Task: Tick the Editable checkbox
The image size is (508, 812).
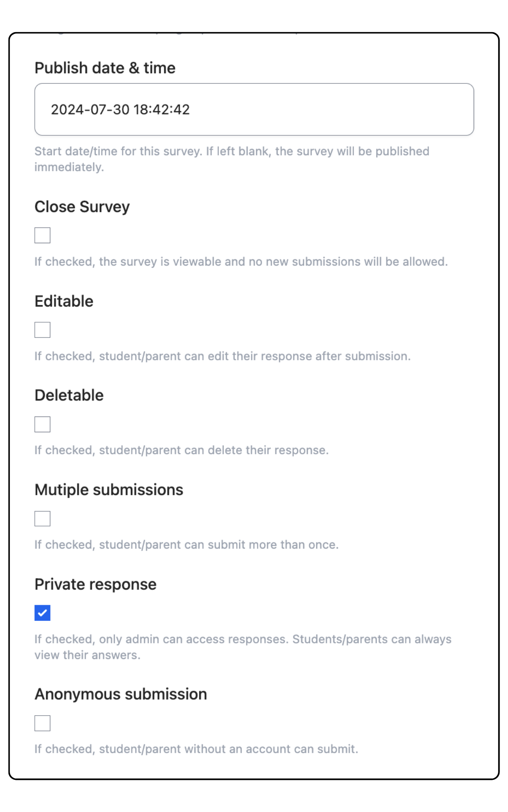Action: coord(42,330)
